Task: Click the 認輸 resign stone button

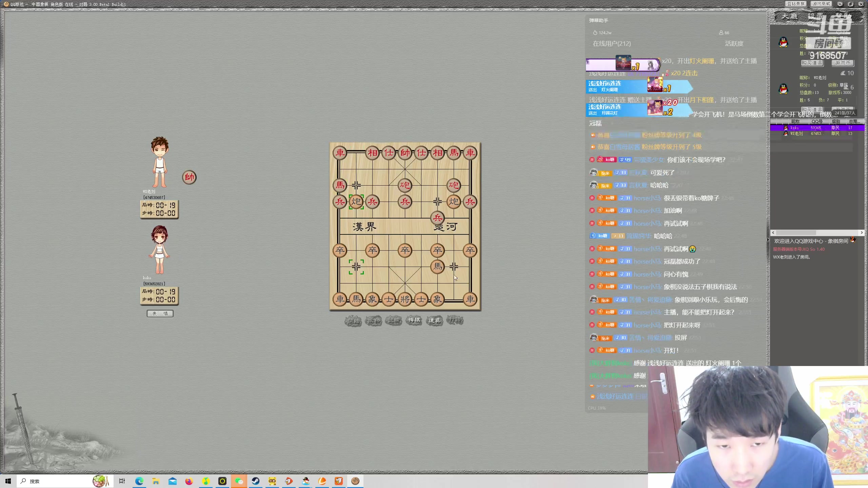Action: point(394,320)
